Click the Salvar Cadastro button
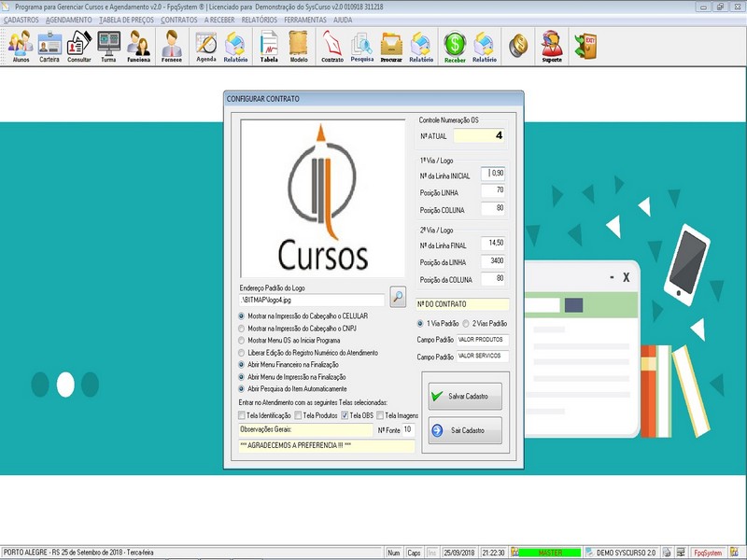This screenshot has height=560, width=747. pyautogui.click(x=465, y=396)
